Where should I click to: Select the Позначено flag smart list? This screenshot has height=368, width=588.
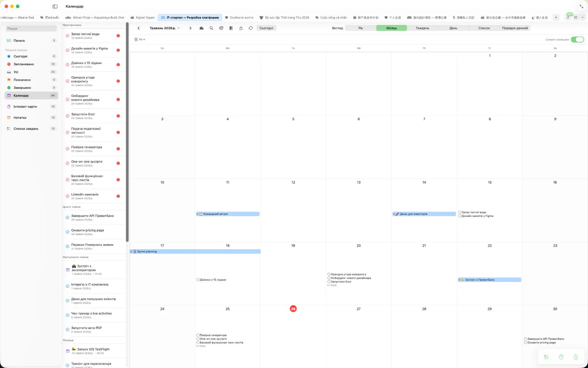tap(31, 80)
